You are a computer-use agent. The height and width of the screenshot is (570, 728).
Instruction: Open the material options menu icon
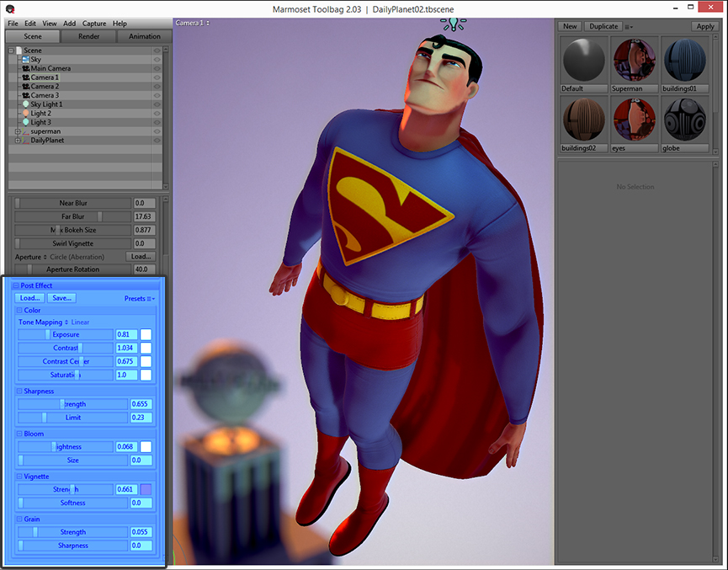pos(629,27)
